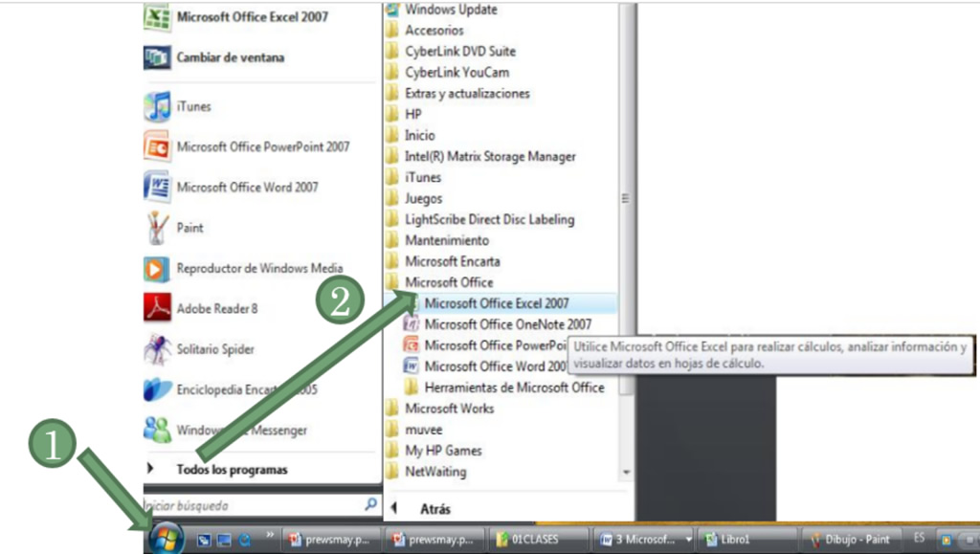Click Atrás to go back

tap(433, 509)
